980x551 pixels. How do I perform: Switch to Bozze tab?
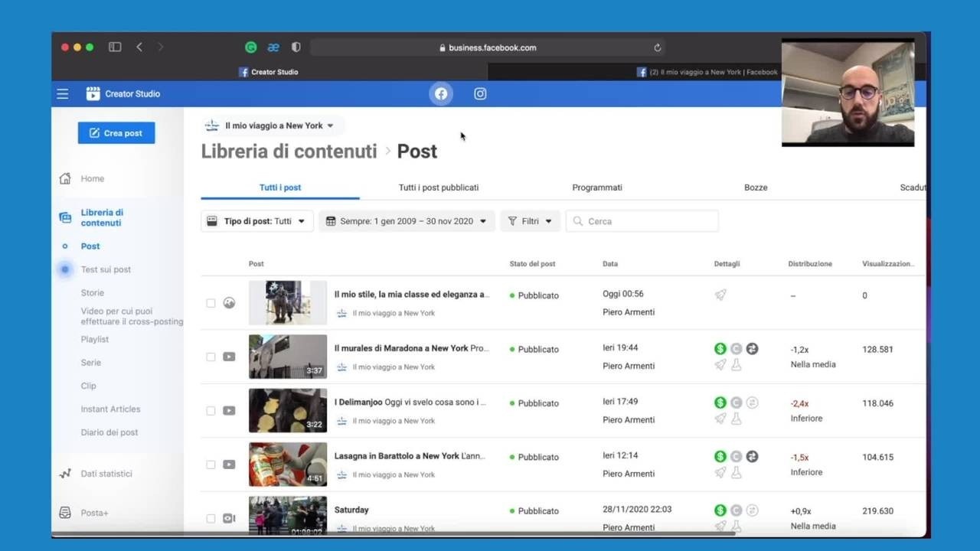756,187
